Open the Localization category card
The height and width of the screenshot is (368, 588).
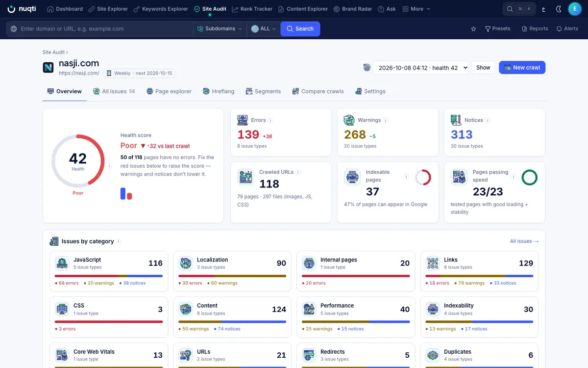click(x=232, y=270)
